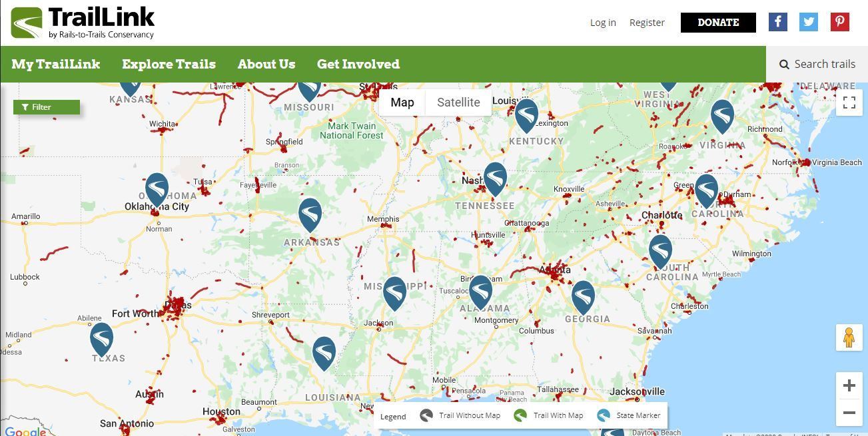Switch to the Satellite view tab
The width and height of the screenshot is (868, 436).
click(x=458, y=103)
